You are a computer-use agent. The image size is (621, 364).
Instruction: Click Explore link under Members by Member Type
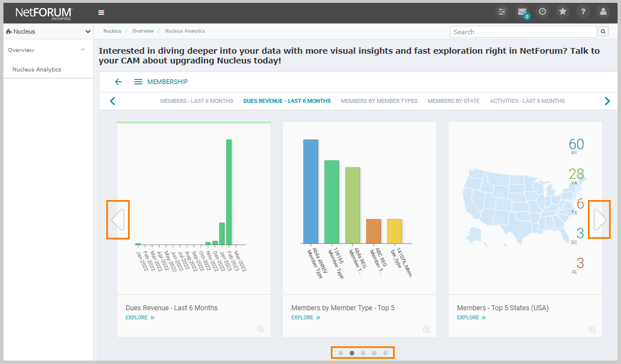point(305,318)
